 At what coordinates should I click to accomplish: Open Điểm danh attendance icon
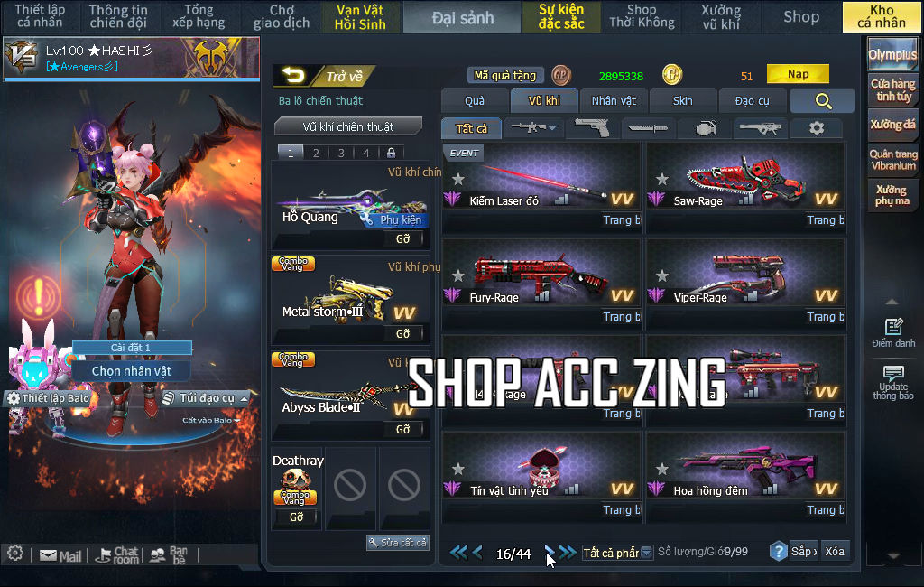pos(893,332)
